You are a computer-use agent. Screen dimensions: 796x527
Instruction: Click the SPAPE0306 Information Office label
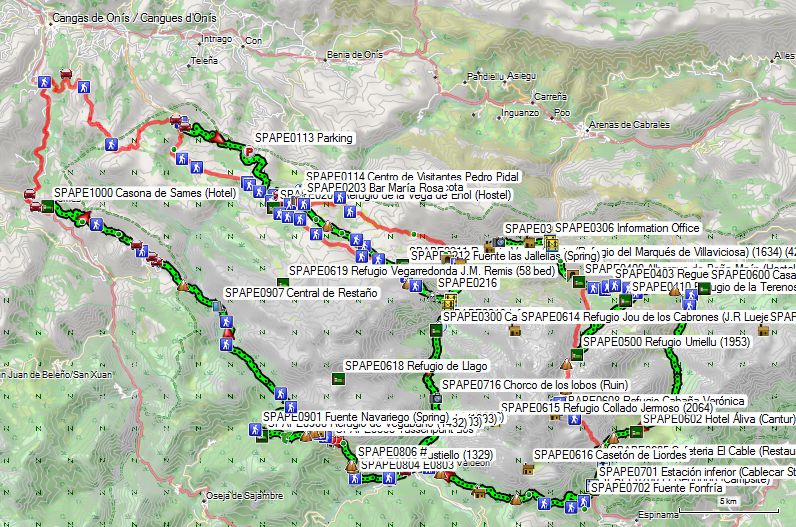click(627, 228)
